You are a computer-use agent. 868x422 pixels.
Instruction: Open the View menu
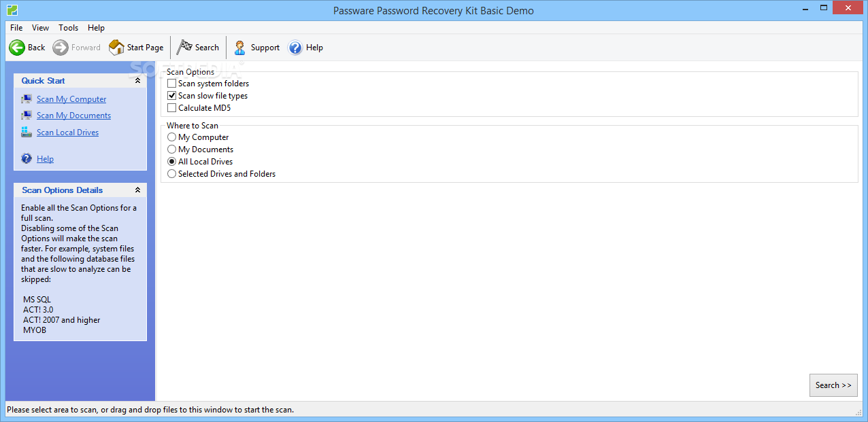click(x=41, y=28)
